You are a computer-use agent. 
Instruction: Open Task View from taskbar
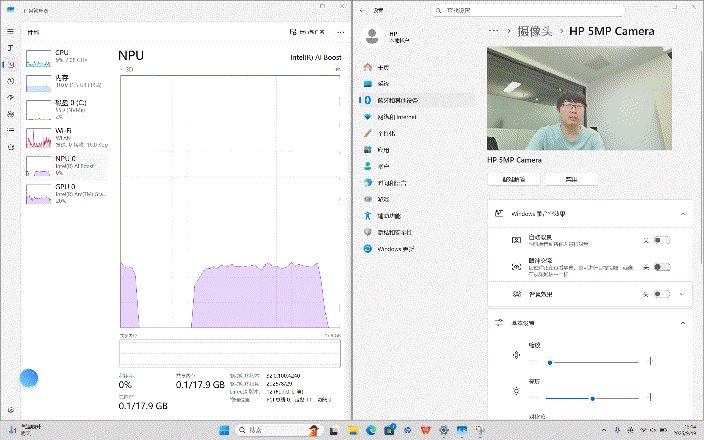tap(334, 430)
